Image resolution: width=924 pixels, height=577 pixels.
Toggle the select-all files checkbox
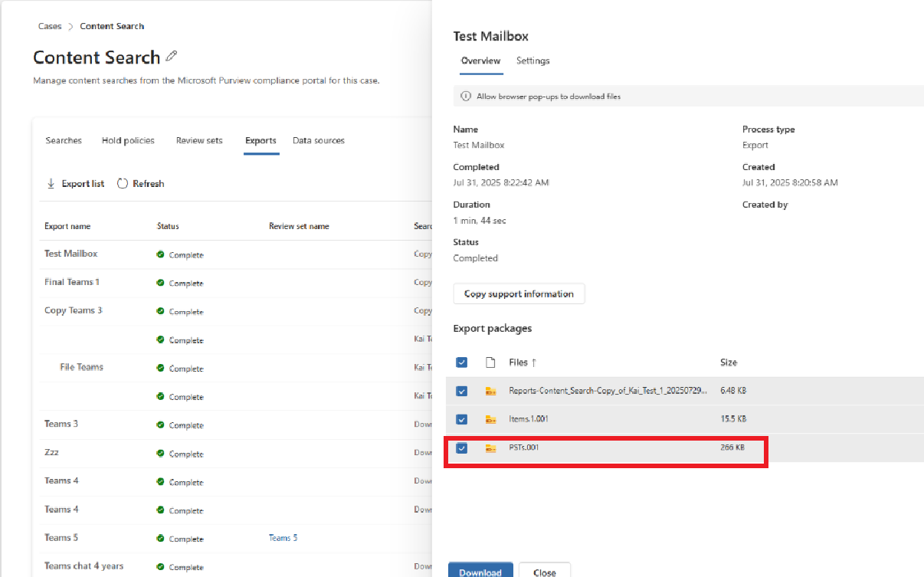tap(461, 362)
